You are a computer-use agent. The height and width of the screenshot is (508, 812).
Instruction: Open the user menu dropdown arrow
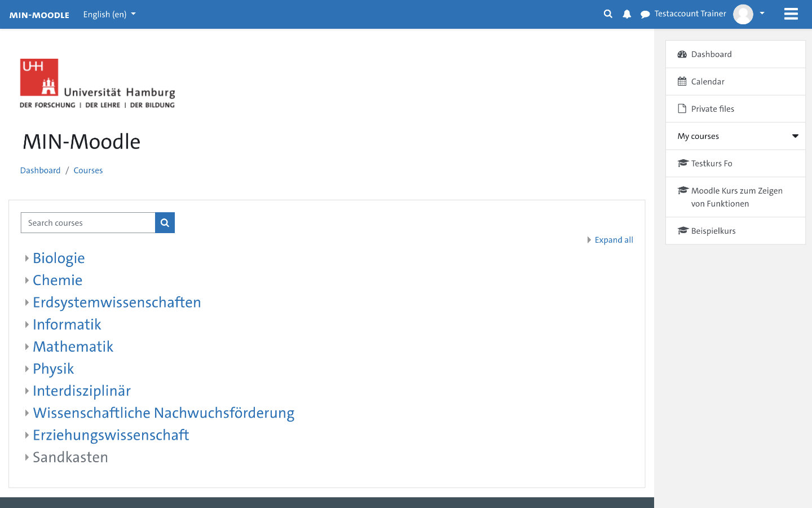762,14
